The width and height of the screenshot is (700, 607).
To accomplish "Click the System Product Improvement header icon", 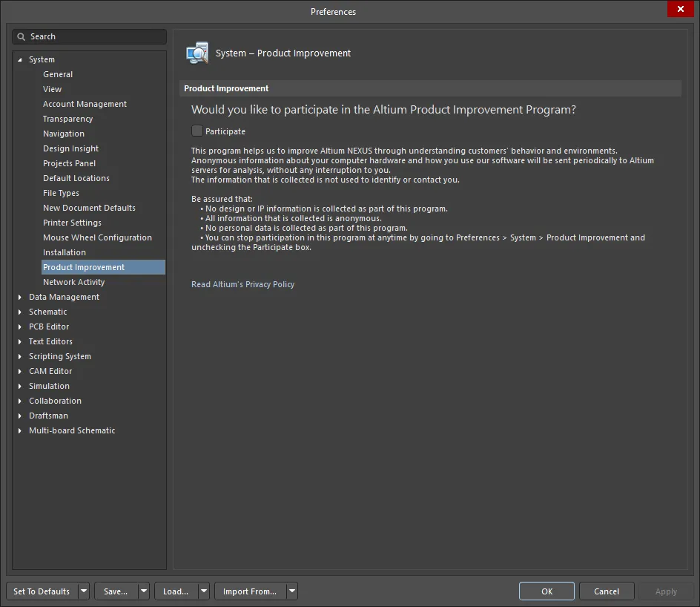I will (x=197, y=53).
